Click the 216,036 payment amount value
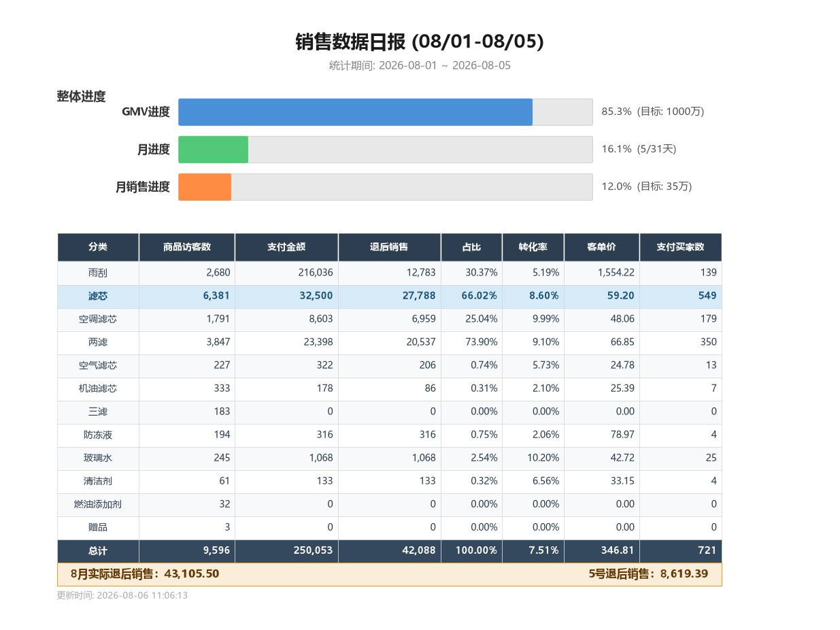 pos(316,273)
